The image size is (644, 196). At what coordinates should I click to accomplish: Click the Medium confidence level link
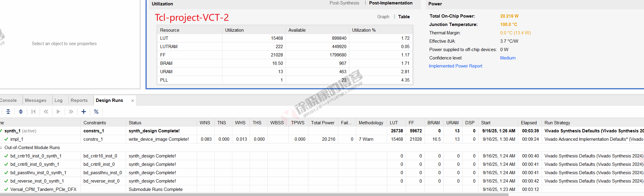[x=508, y=58]
